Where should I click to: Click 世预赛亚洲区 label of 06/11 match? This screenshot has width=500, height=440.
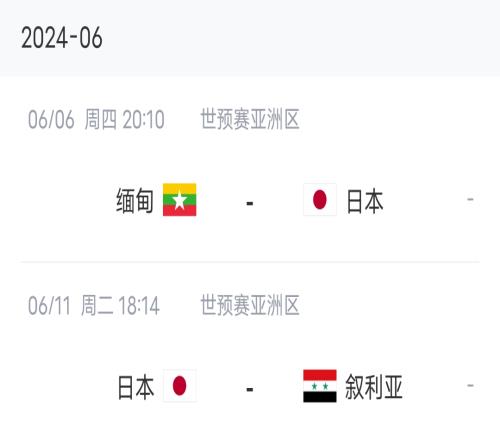click(250, 305)
